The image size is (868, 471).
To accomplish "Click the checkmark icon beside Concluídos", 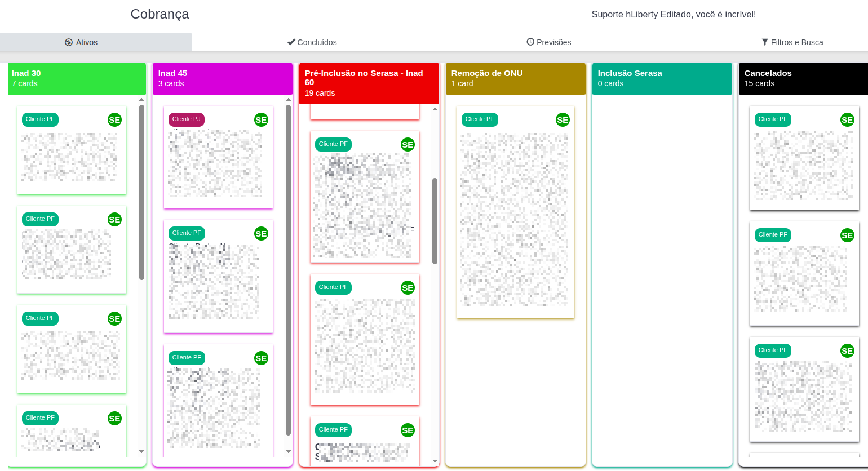I will tap(291, 42).
